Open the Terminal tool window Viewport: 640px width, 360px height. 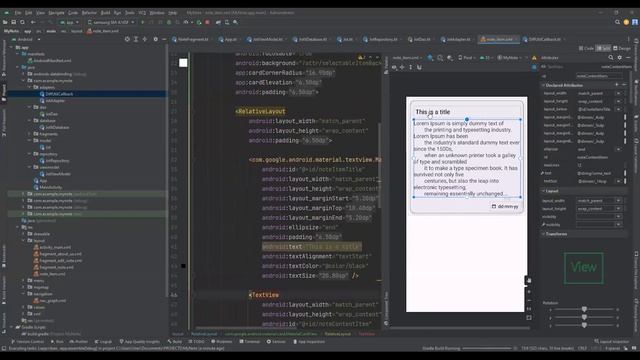(250, 342)
